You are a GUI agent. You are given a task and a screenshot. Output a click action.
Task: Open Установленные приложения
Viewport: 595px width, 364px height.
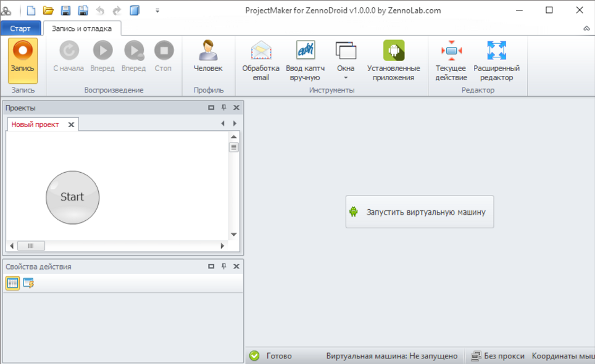point(394,60)
